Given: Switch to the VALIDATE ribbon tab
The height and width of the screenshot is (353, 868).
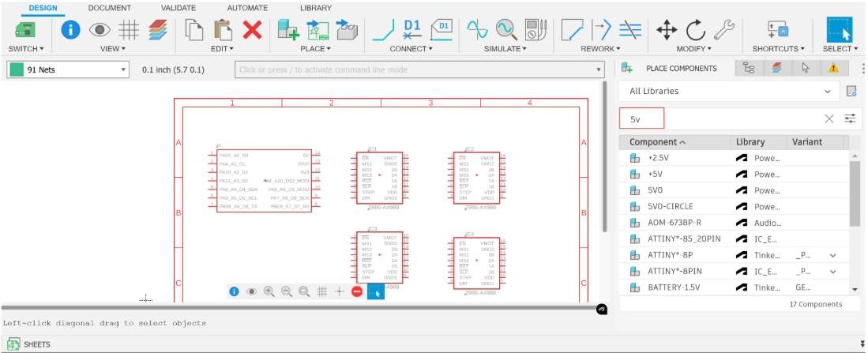Looking at the screenshot, I should pyautogui.click(x=178, y=8).
